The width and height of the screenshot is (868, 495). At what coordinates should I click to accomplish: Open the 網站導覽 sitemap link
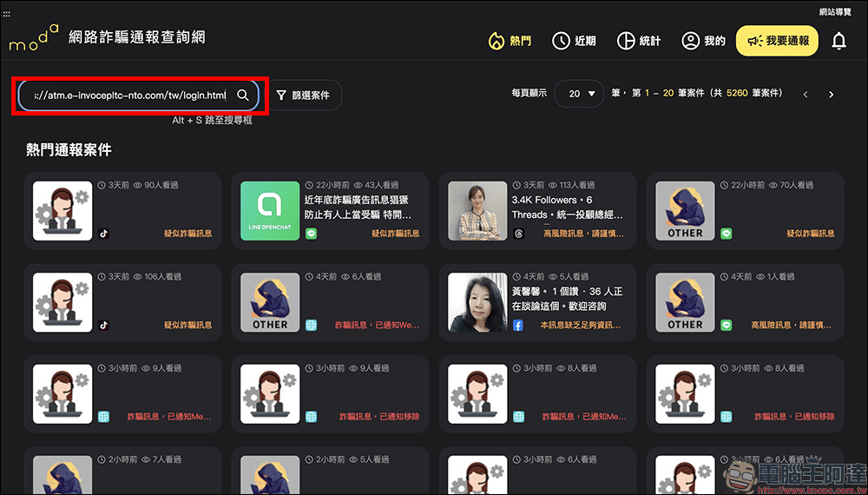point(835,11)
